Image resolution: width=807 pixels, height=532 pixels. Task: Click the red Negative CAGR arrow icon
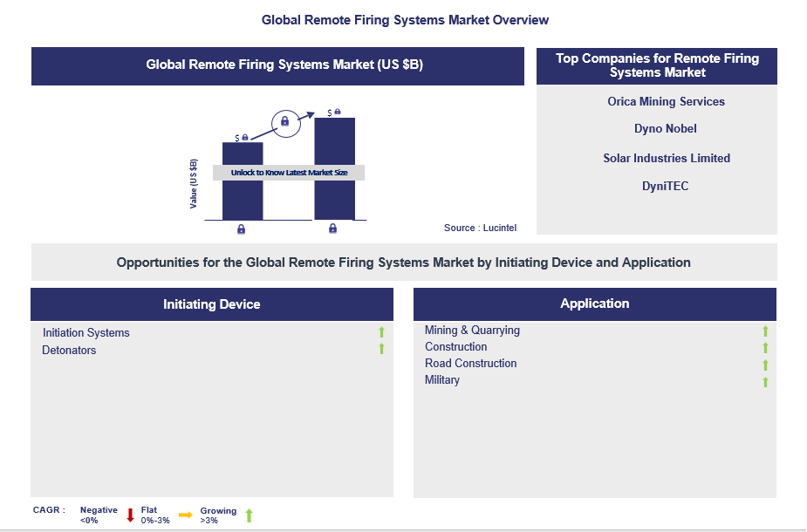[x=128, y=515]
